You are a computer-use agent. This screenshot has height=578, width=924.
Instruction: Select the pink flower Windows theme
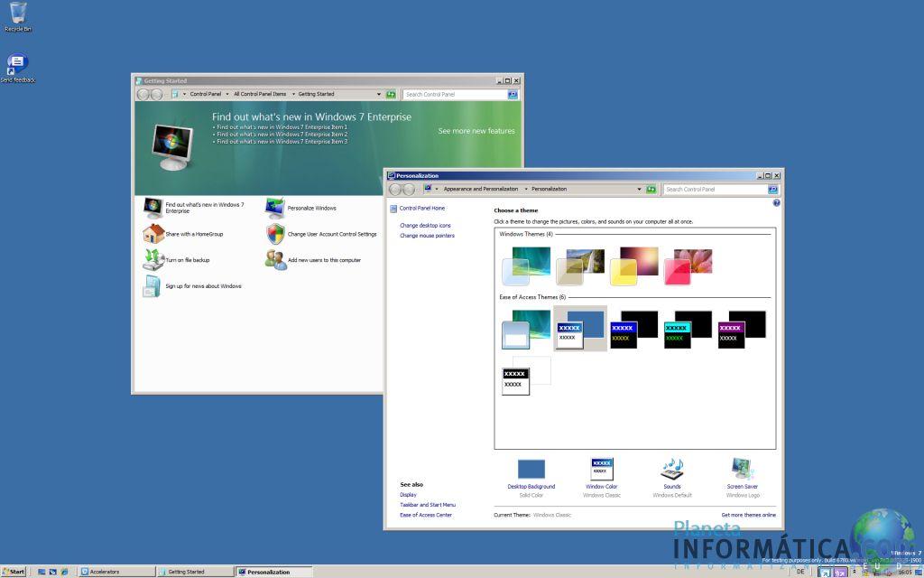coord(688,266)
